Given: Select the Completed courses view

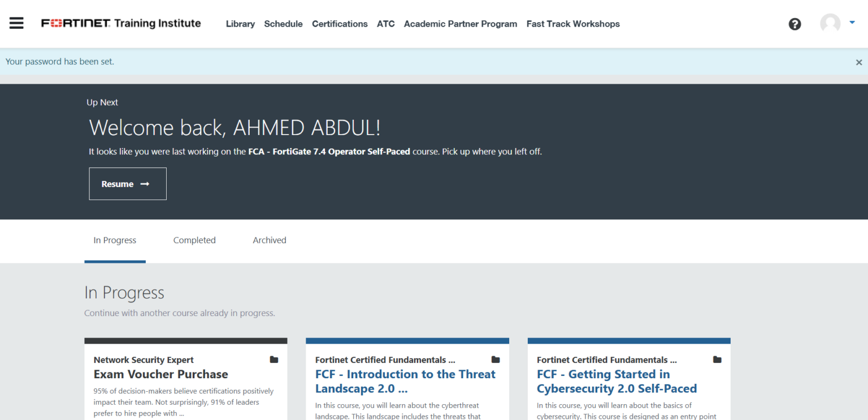Looking at the screenshot, I should pyautogui.click(x=194, y=240).
